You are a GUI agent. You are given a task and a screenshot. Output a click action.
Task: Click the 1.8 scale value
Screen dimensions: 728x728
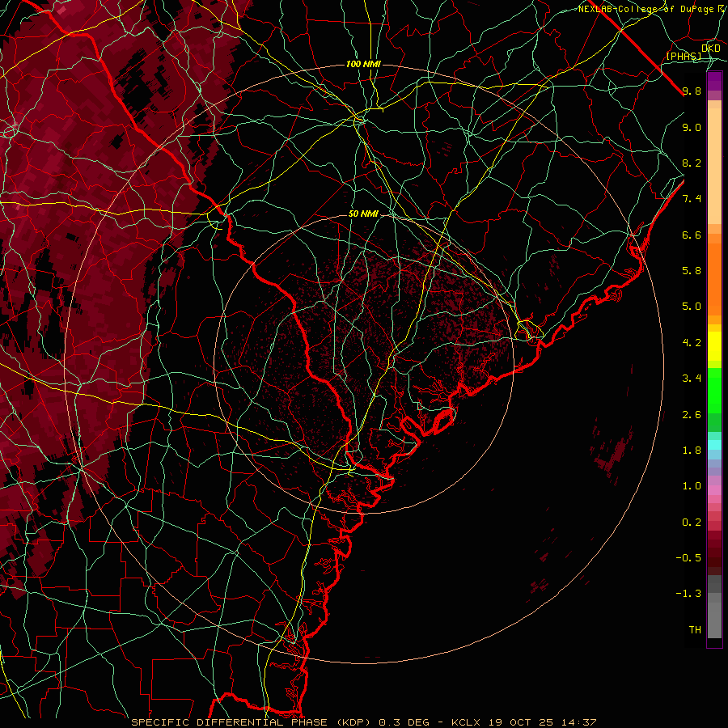click(x=692, y=451)
